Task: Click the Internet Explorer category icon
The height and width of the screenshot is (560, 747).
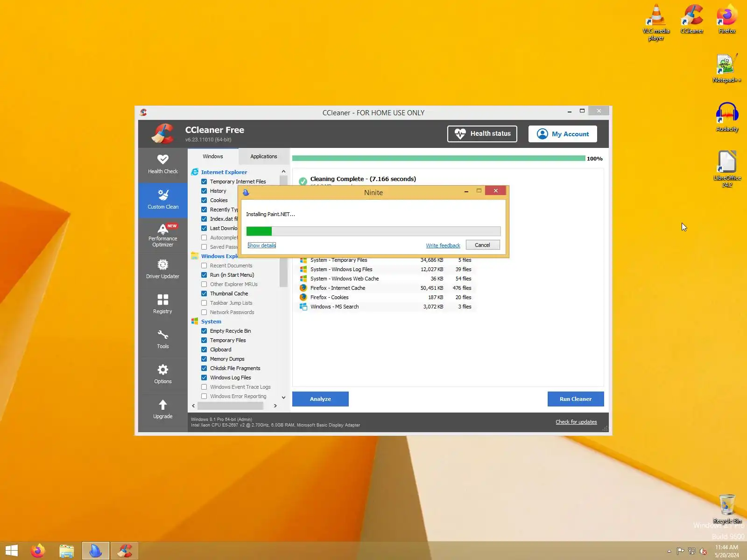Action: pyautogui.click(x=195, y=172)
